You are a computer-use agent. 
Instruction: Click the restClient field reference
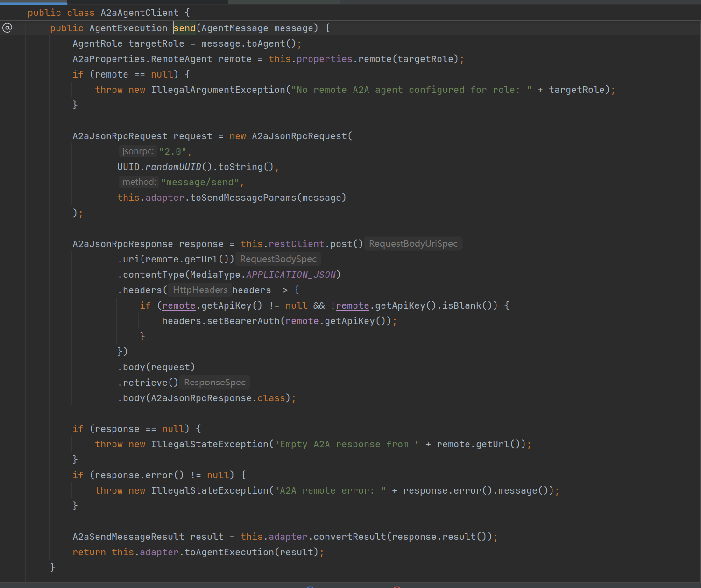(x=297, y=244)
